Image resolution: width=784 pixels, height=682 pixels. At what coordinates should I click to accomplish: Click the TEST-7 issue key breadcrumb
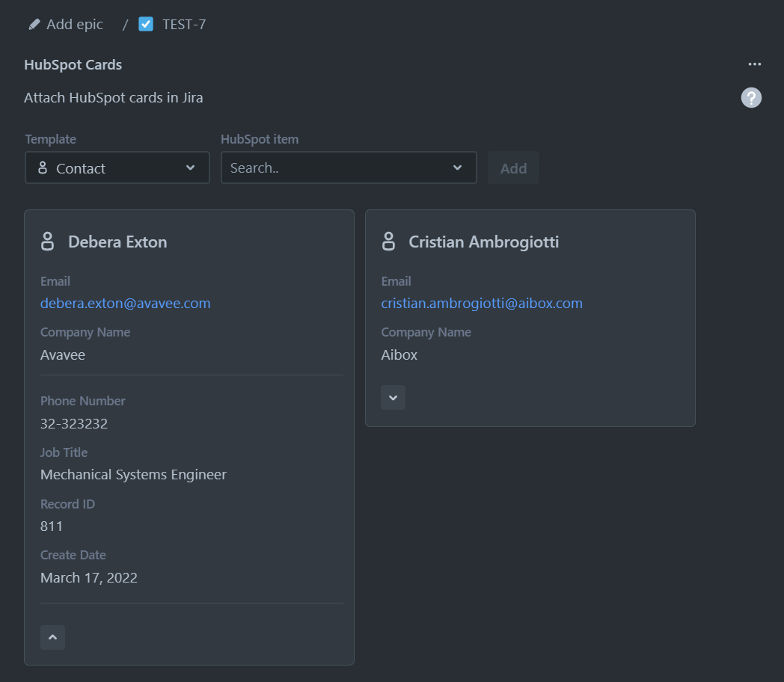point(184,25)
